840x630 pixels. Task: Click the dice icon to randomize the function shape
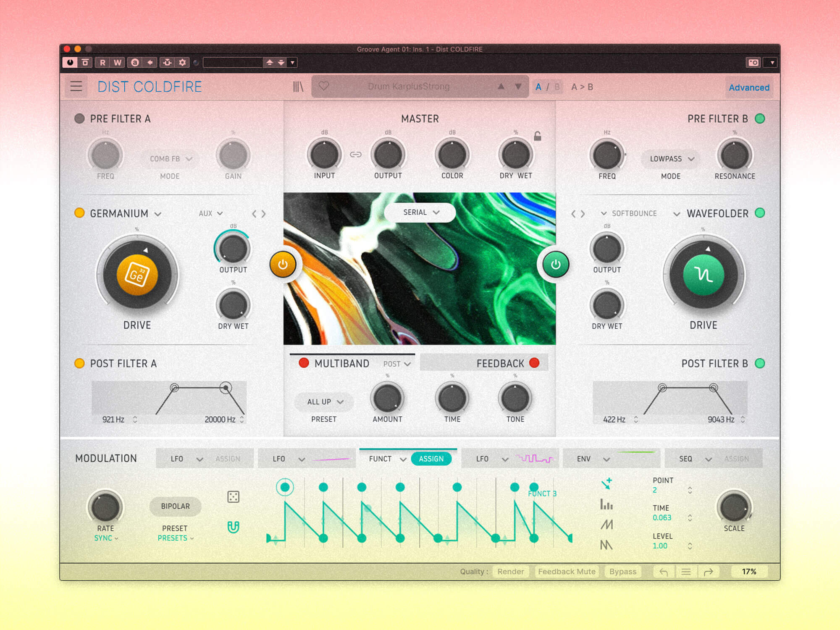(233, 497)
